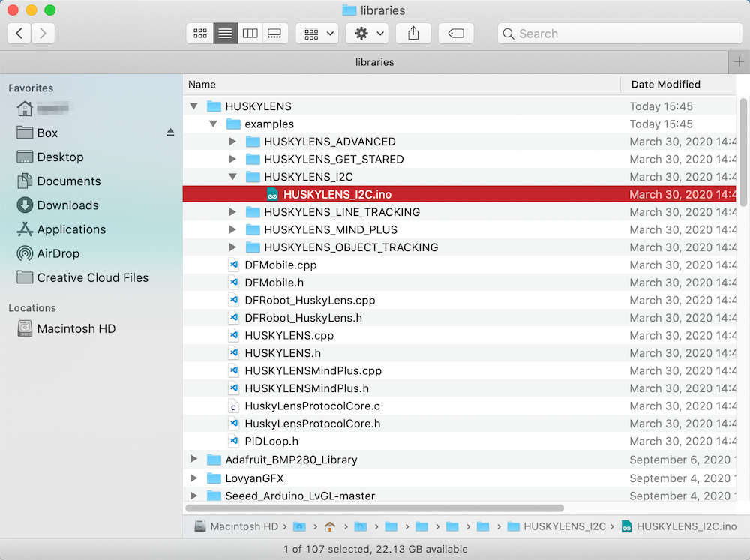Image resolution: width=750 pixels, height=560 pixels.
Task: Select the DFMobile.cpp file icon
Action: 233,265
